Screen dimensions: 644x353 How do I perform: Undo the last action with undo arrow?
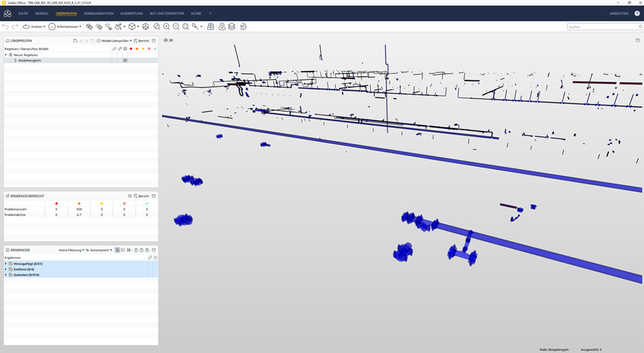pos(5,27)
